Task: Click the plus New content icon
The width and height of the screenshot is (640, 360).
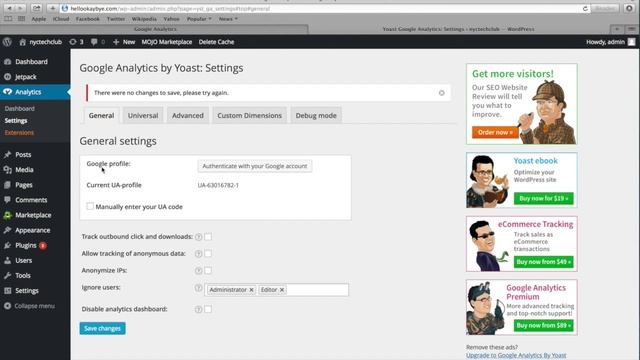Action: coord(116,42)
